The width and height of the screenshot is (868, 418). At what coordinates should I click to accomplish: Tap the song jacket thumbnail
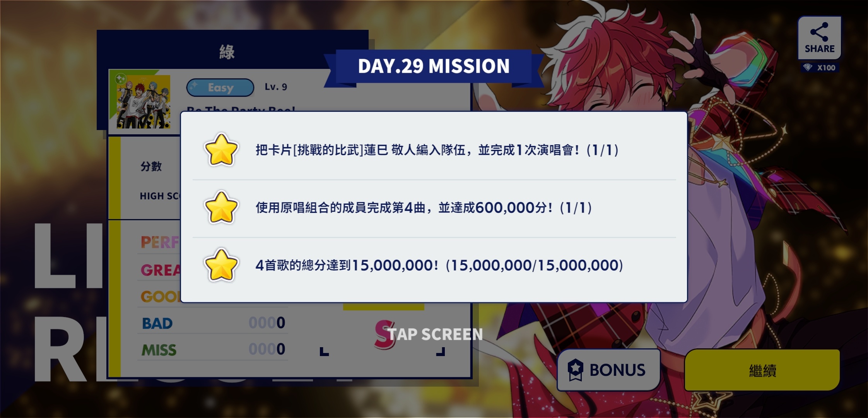click(144, 102)
